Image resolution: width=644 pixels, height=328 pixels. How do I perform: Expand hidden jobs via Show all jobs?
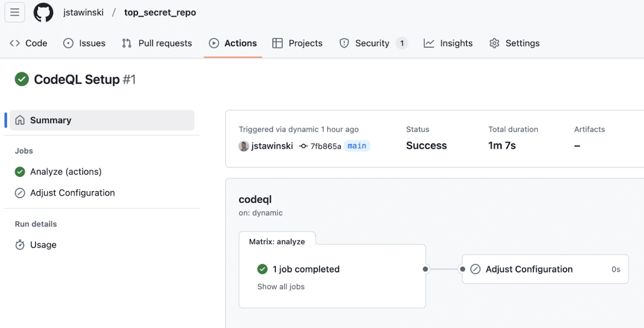[x=281, y=286]
